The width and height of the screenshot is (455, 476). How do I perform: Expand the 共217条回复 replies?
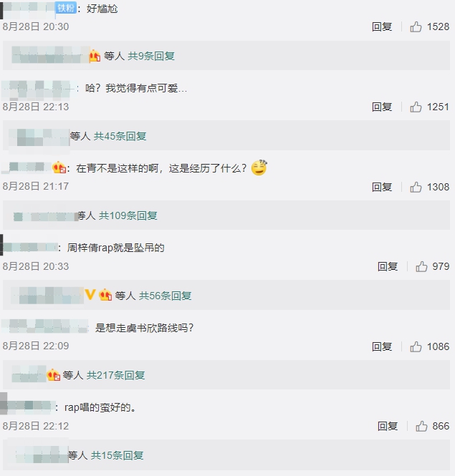click(x=116, y=375)
